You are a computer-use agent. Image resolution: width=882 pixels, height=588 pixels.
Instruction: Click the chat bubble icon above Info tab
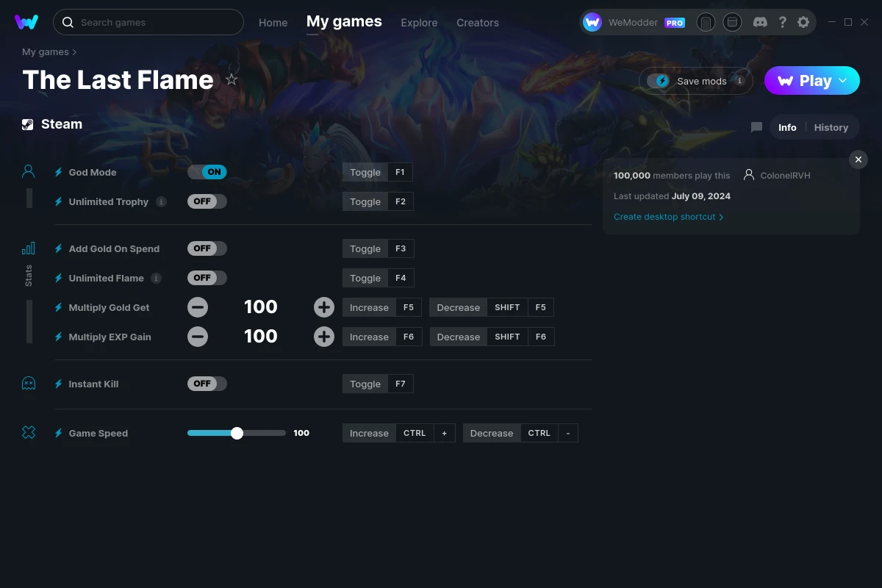(756, 127)
